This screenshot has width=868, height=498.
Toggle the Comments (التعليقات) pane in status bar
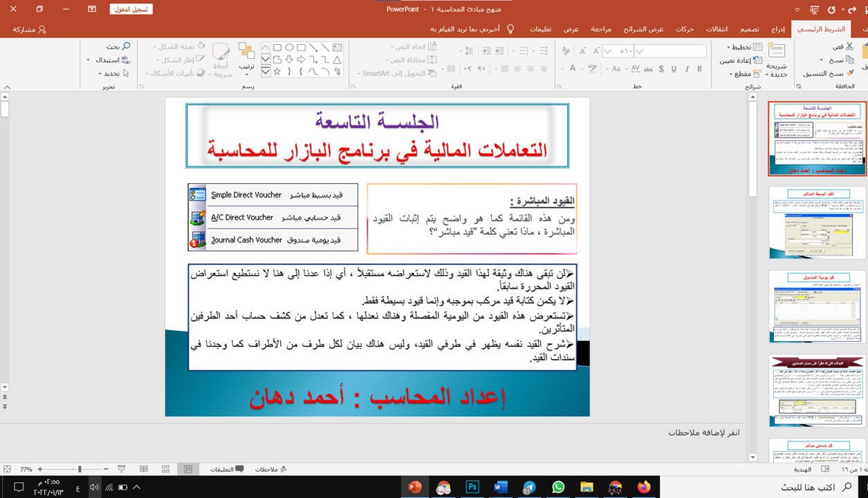coord(221,469)
